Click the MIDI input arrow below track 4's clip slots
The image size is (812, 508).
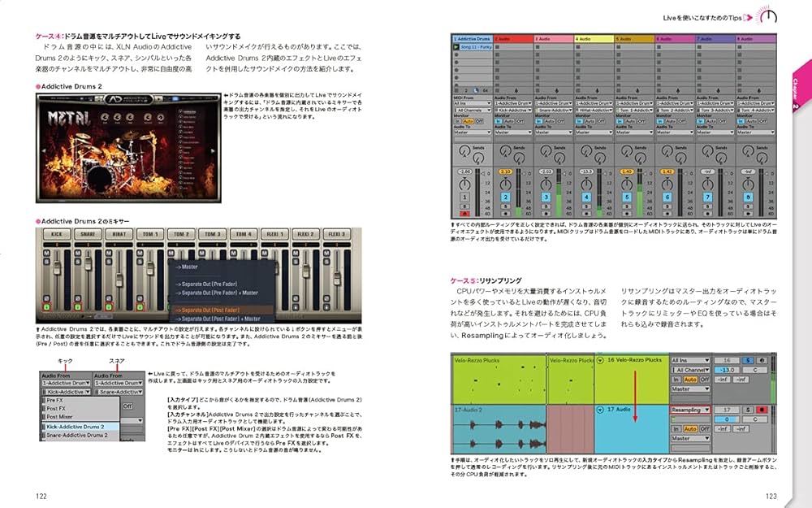coord(598,90)
